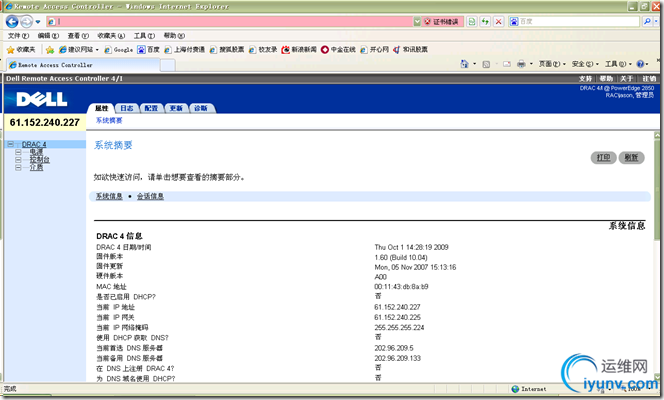Click the 帮助 link in DRAC header
Viewport: 664px width, 400px height.
[606, 79]
